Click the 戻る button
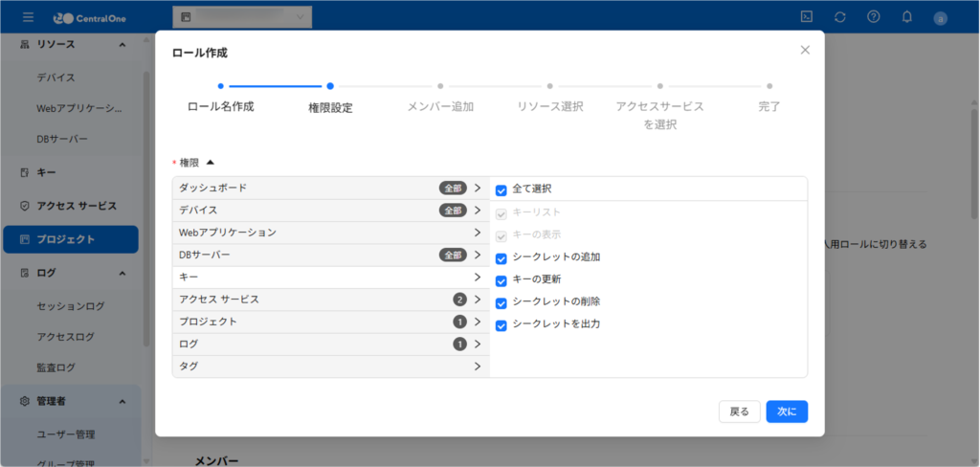This screenshot has width=980, height=467. coord(740,411)
